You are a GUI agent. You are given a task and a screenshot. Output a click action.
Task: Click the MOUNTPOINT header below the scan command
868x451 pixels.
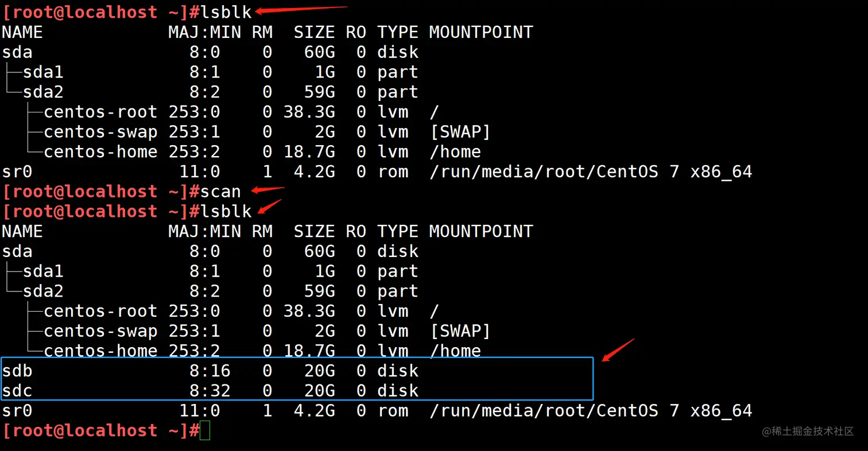pyautogui.click(x=481, y=231)
